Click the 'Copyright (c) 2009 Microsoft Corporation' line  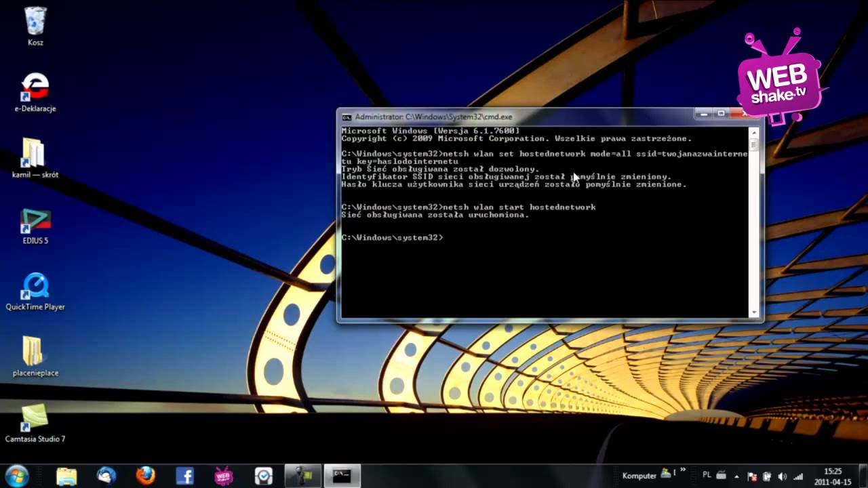coord(517,138)
